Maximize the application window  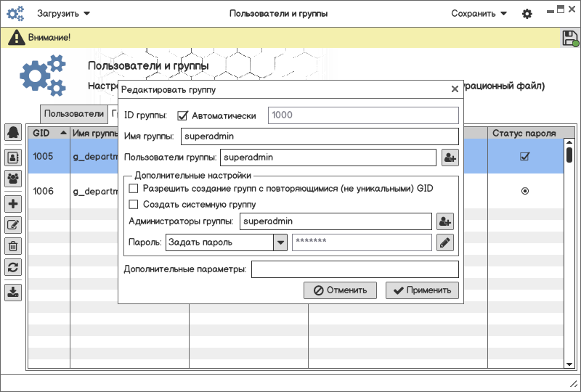[x=560, y=9]
